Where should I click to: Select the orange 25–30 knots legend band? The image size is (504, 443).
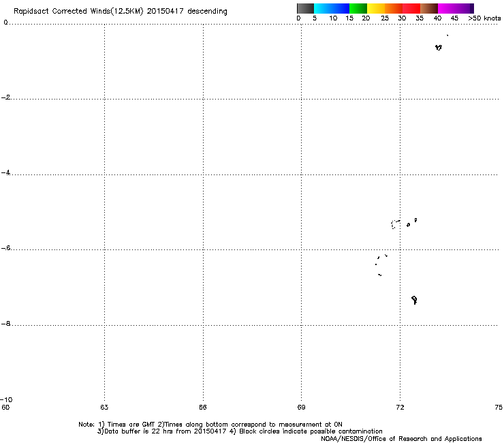[x=394, y=8]
